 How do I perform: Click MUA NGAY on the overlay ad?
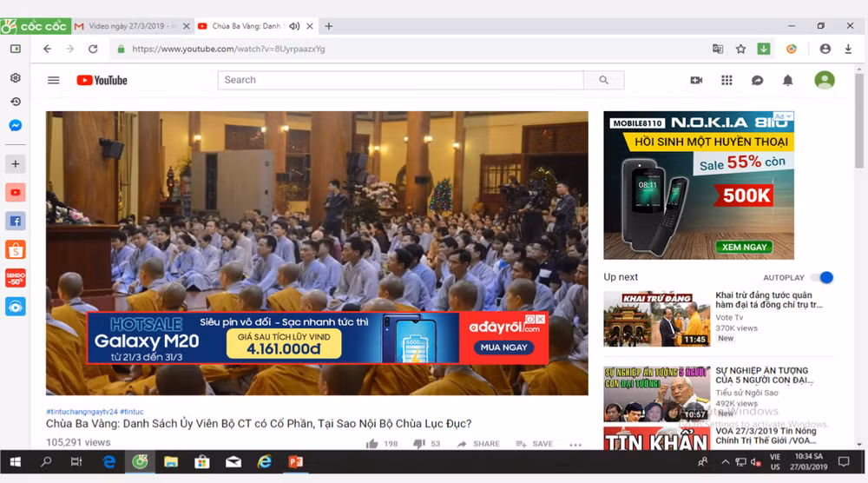tap(503, 347)
